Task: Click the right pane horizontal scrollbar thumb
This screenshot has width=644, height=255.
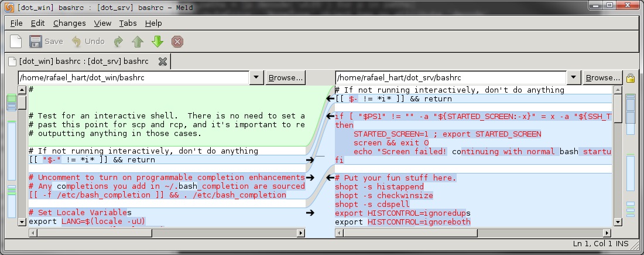Action: (x=410, y=233)
